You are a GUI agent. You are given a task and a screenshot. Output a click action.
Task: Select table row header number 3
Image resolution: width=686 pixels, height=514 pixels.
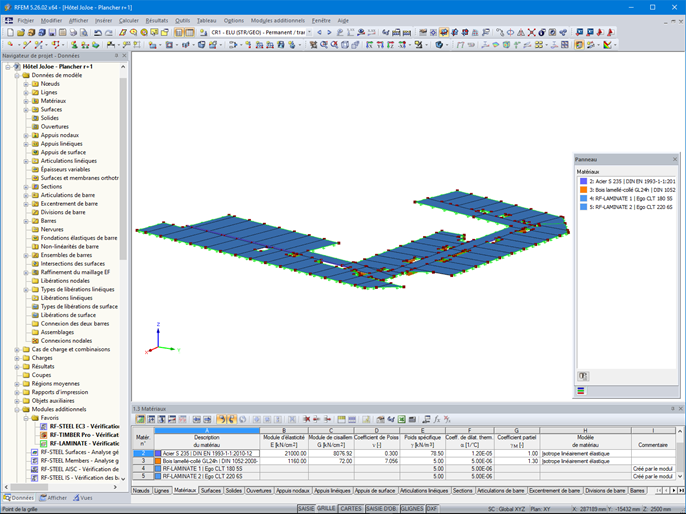tap(143, 461)
